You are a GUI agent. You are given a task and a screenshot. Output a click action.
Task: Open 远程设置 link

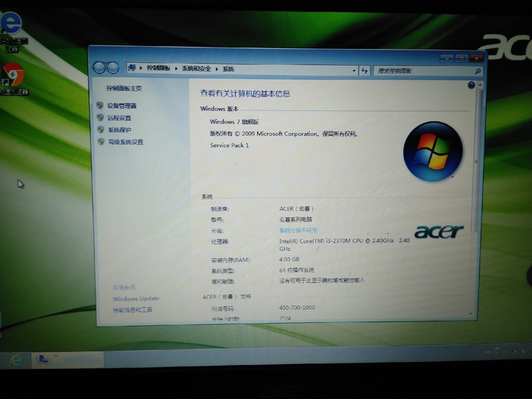(119, 118)
